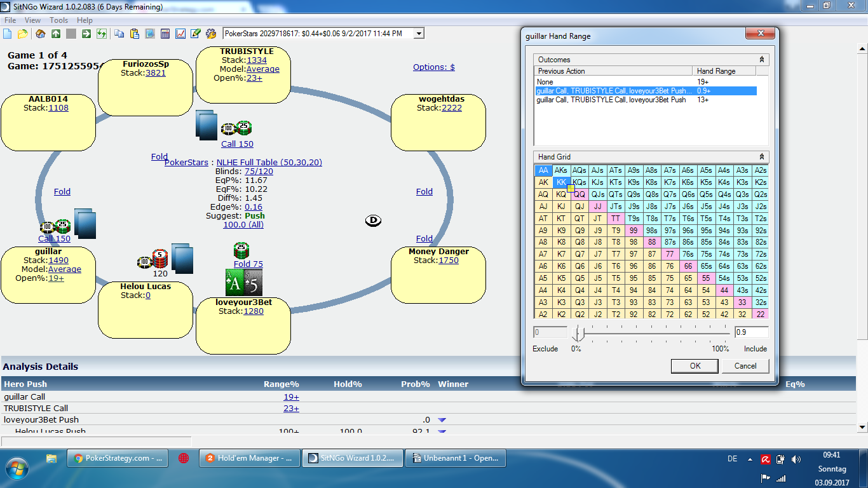Toggle the QQ cell in hand grid
The image size is (868, 488).
pos(579,194)
